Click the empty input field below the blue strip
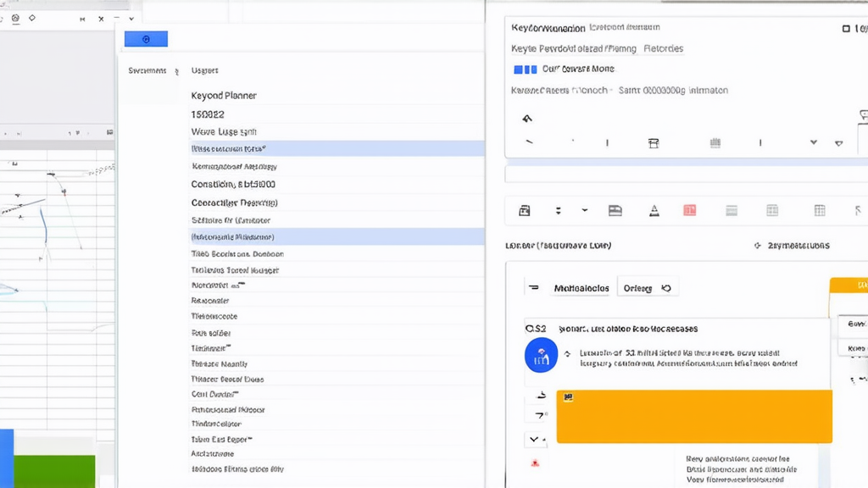868x488 pixels. click(686, 175)
